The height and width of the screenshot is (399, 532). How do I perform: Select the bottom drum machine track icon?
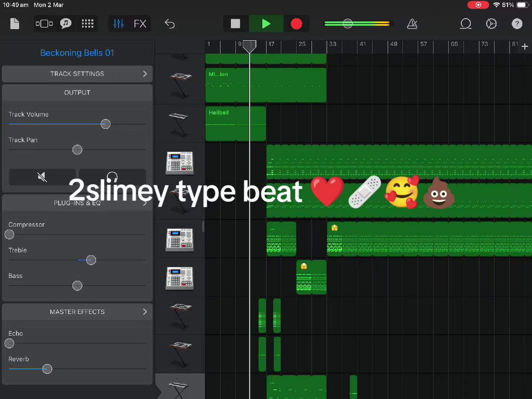pos(180,278)
